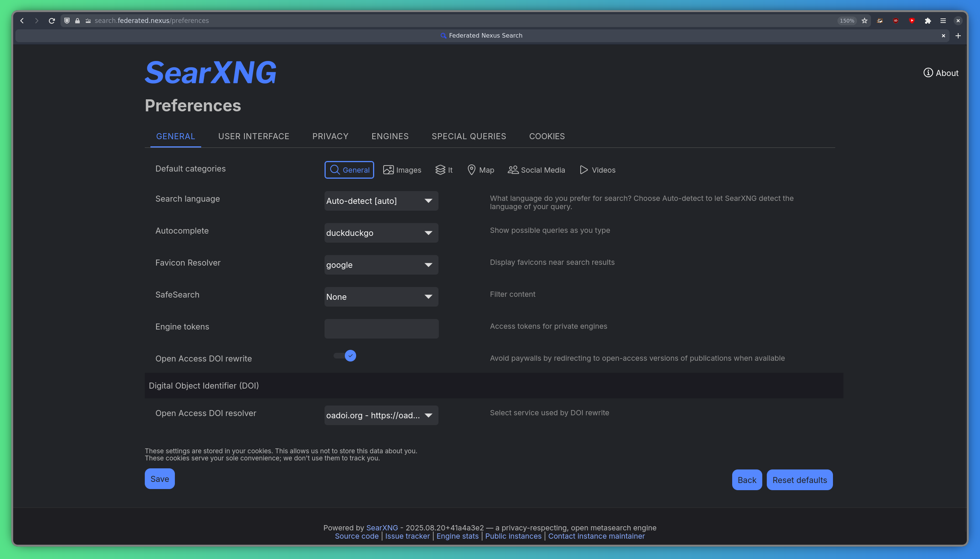This screenshot has height=559, width=980.
Task: Switch to the ENGINES tab
Action: tap(390, 136)
